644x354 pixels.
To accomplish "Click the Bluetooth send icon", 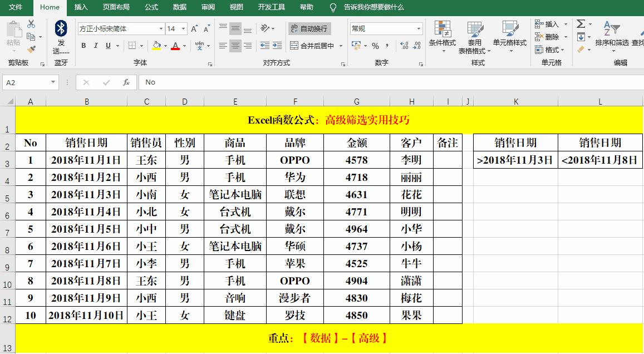I will [61, 29].
